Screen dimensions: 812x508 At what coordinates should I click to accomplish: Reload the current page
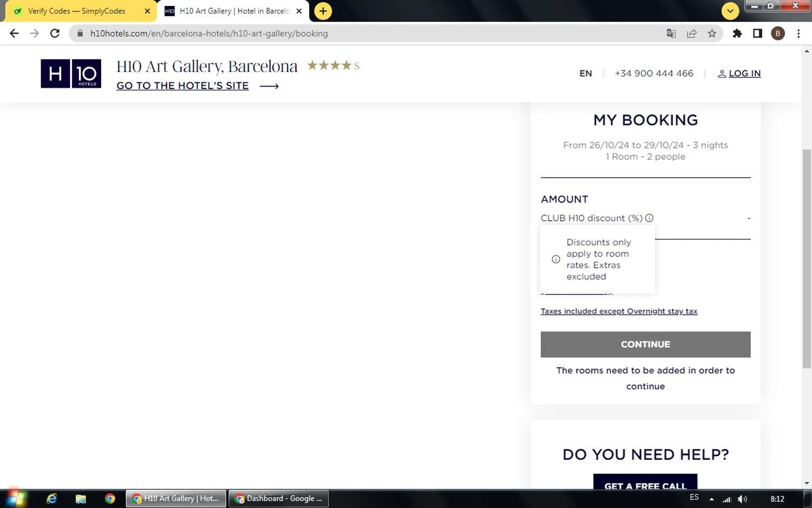click(55, 34)
